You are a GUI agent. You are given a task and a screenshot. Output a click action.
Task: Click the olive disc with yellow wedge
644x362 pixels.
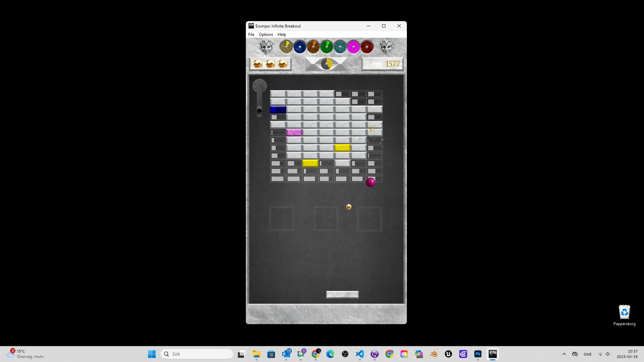[286, 47]
